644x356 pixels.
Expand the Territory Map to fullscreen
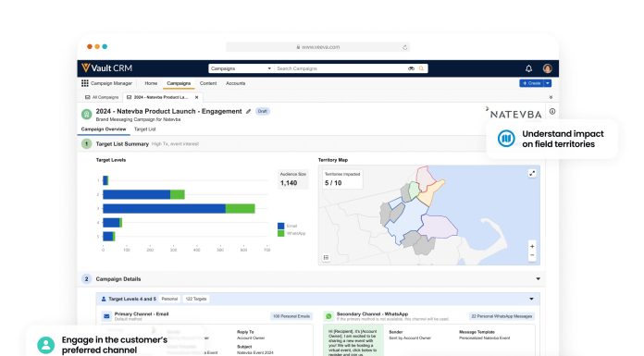(x=532, y=174)
